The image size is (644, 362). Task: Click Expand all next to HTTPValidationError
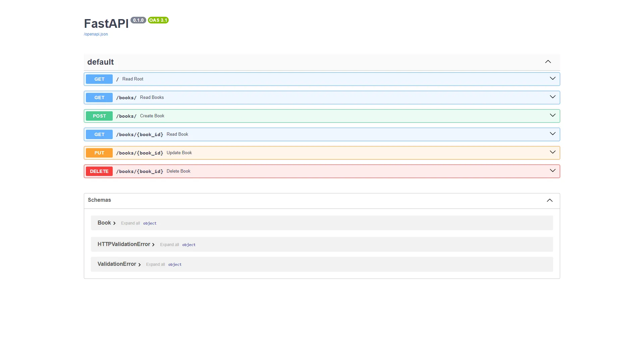(169, 245)
